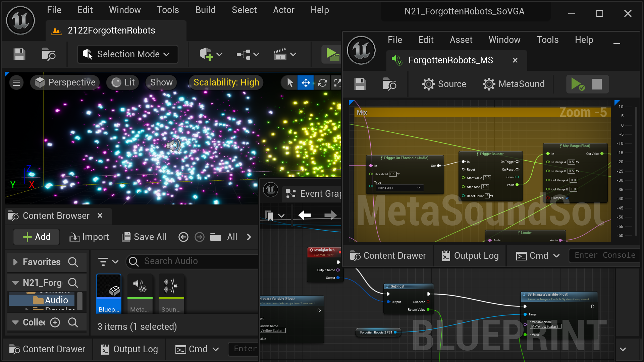The height and width of the screenshot is (362, 644).
Task: Open the MetaSound settings button
Action: [x=514, y=84]
